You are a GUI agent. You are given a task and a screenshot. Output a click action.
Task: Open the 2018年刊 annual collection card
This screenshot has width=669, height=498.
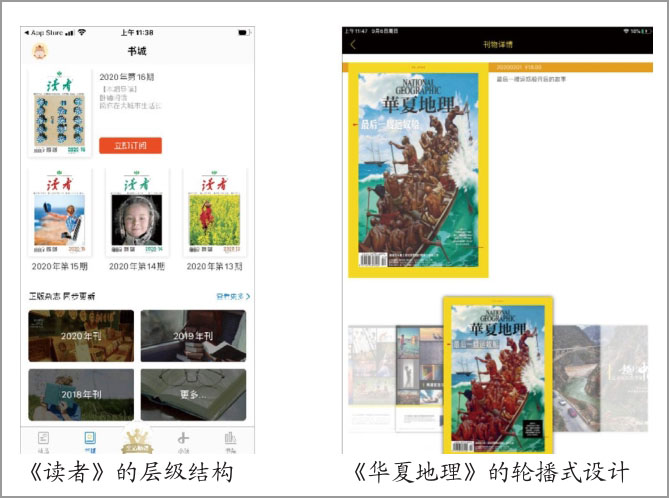pos(81,395)
